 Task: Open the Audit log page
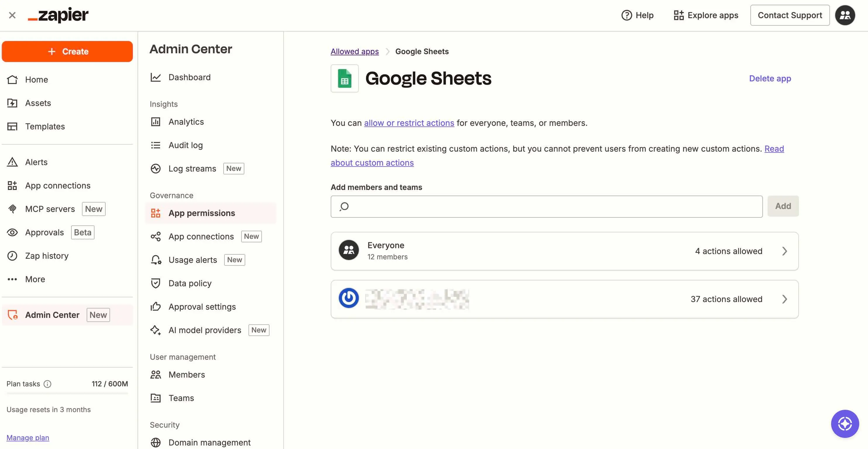click(x=211, y=145)
